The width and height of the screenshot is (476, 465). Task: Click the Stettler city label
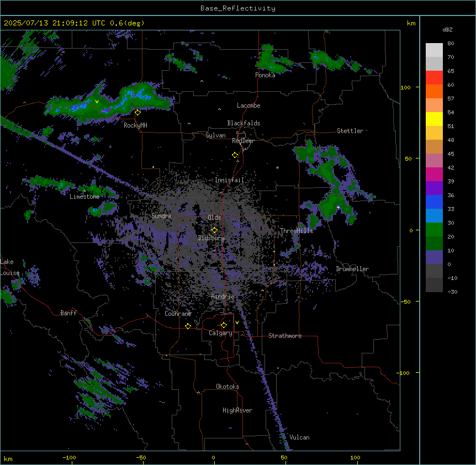[350, 131]
